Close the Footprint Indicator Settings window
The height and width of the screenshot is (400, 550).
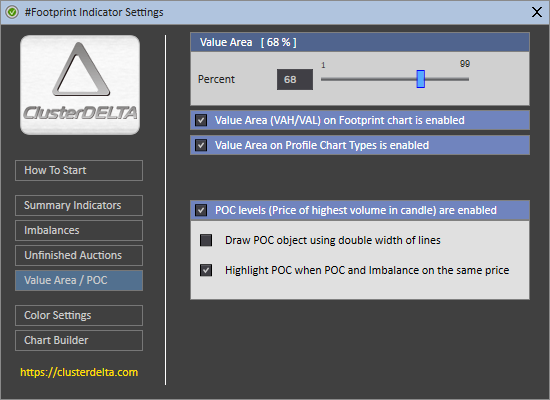coord(537,12)
